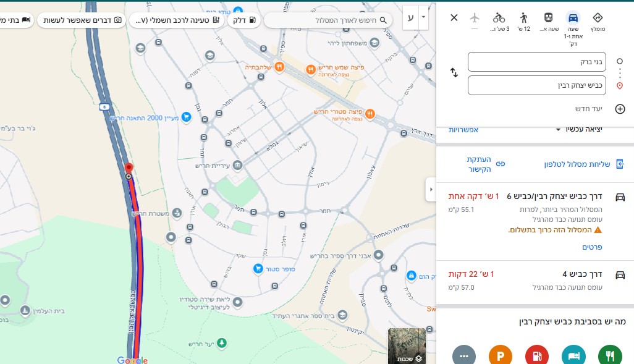Select the public transit travel mode
The image size is (634, 364).
pos(548,18)
